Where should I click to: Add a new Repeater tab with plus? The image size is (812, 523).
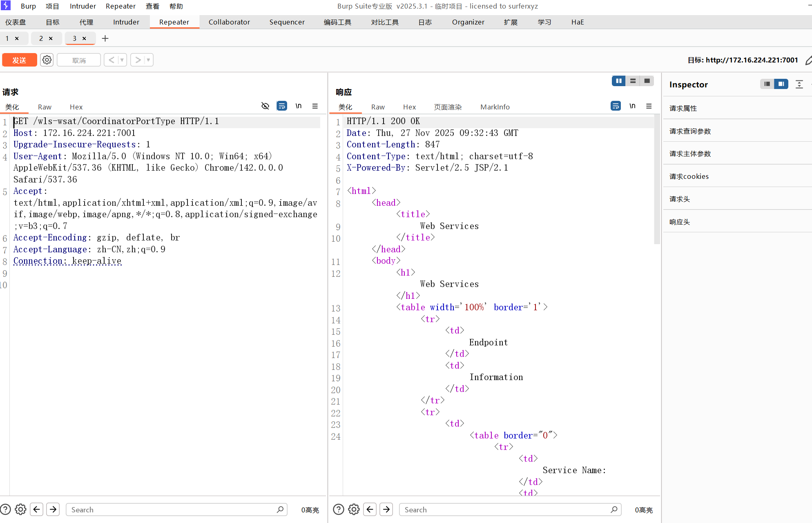coord(105,38)
